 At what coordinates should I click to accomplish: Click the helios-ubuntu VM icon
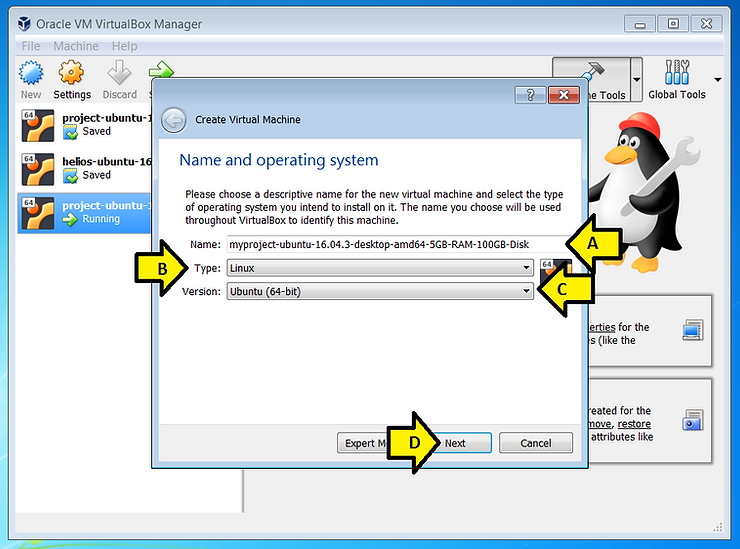tap(38, 169)
